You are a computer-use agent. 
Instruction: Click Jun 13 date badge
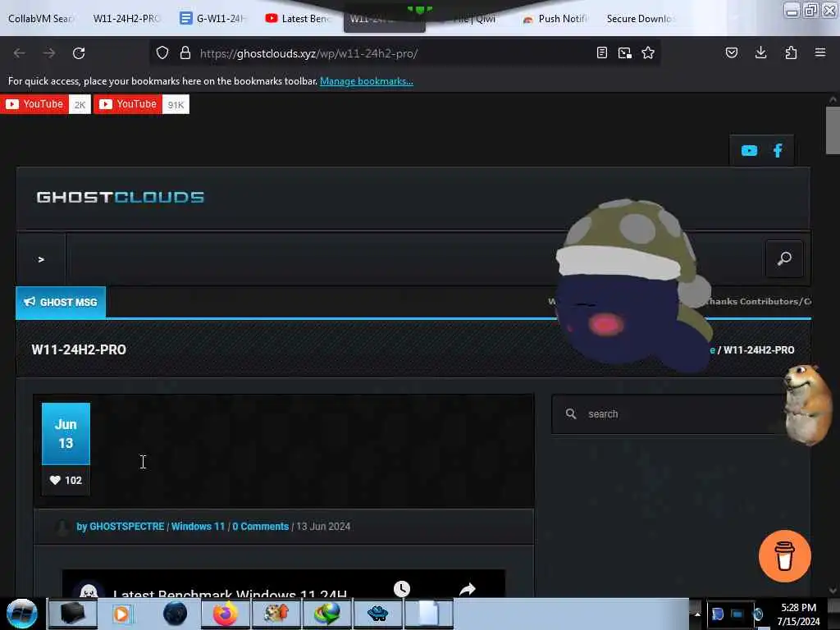66,433
